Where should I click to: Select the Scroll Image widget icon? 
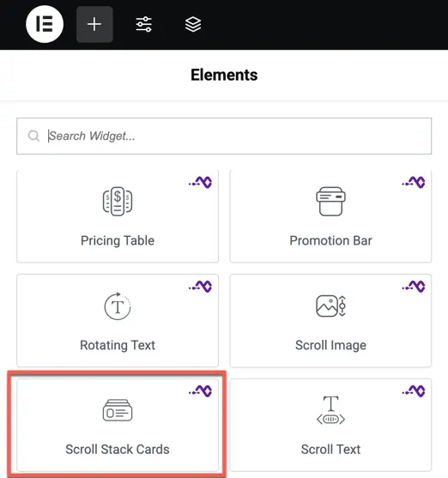[x=331, y=306]
